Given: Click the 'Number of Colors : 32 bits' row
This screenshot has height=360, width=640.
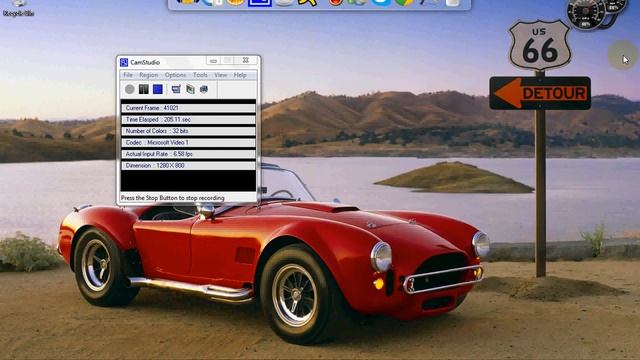Looking at the screenshot, I should (188, 131).
